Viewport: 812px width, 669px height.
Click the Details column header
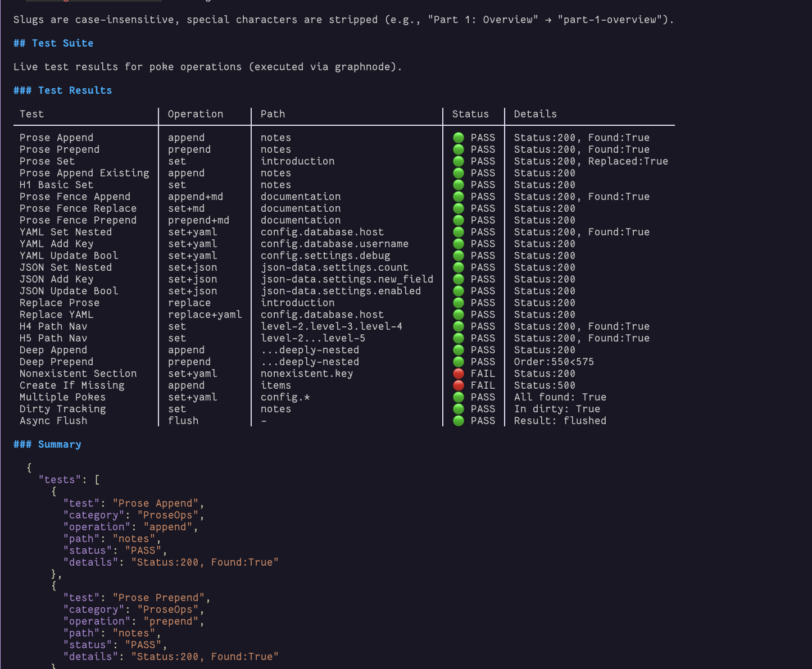(x=535, y=114)
